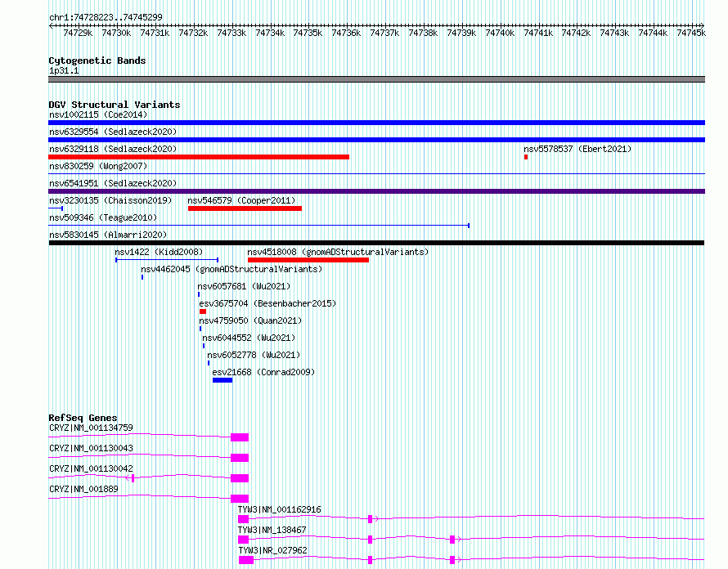Click the 74741k ruler position
Image resolution: width=728 pixels, height=569 pixels.
(538, 33)
